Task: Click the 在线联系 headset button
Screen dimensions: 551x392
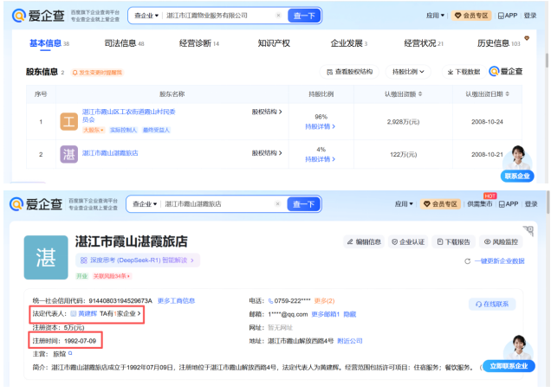Action: click(493, 304)
